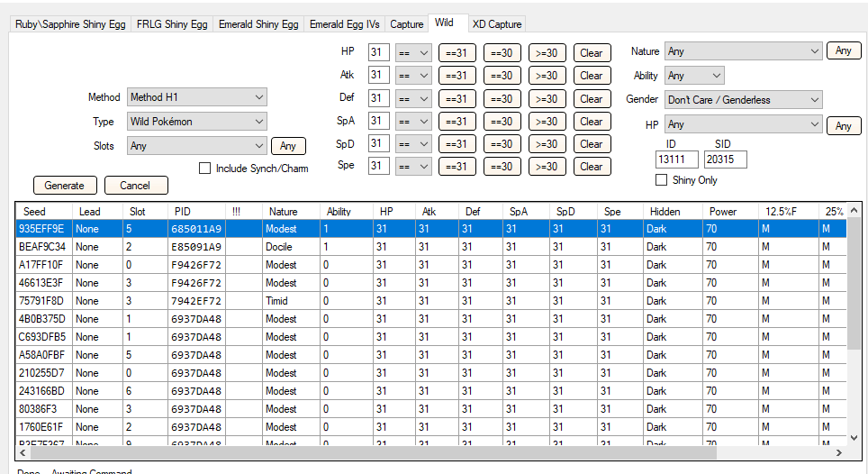Enable the Include Synch/Charm checkbox
The width and height of the screenshot is (868, 474).
pyautogui.click(x=204, y=168)
